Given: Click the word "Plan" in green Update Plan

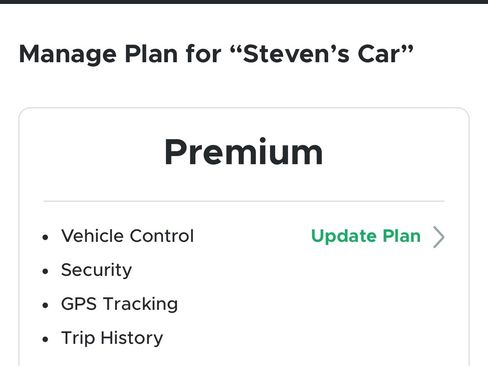Looking at the screenshot, I should [x=402, y=236].
